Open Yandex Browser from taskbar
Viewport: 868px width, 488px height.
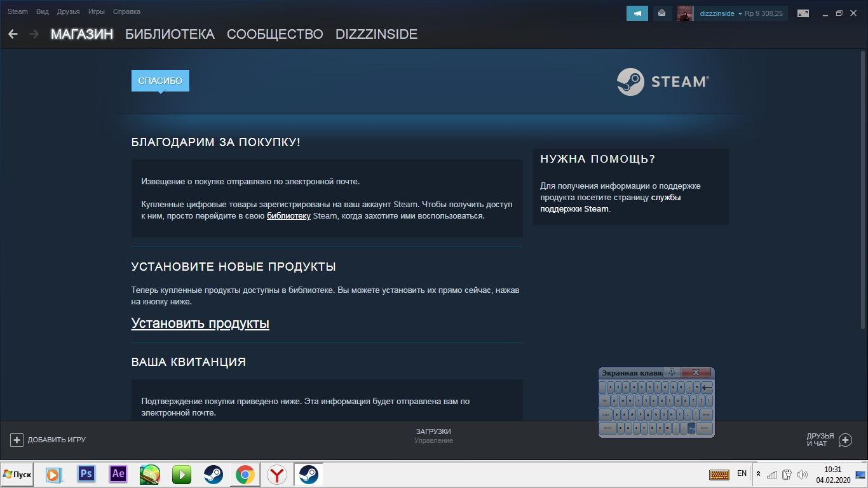coord(277,475)
